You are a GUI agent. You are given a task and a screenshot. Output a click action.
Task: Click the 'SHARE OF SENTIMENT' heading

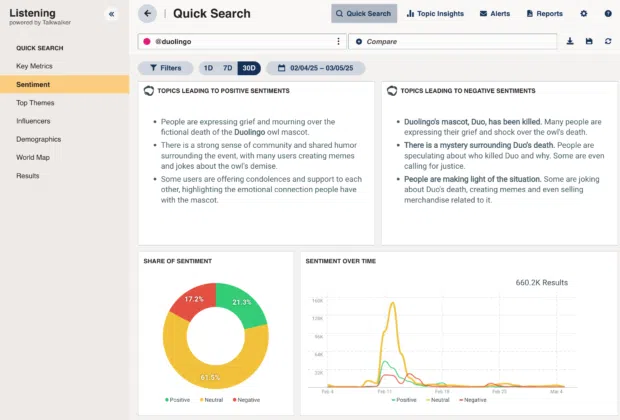pos(178,261)
